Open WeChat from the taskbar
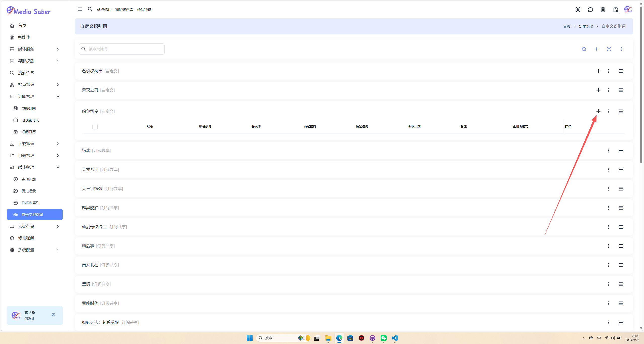 tap(383, 338)
